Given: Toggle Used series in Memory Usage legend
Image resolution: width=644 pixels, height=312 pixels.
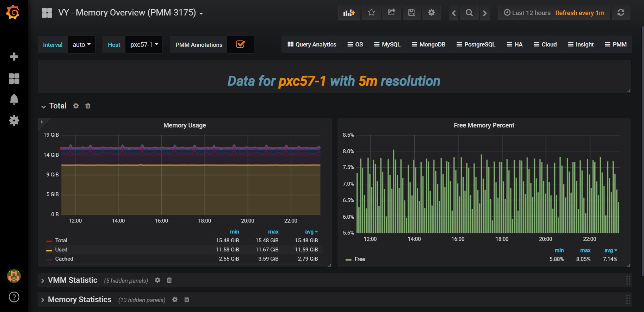Looking at the screenshot, I should coord(61,250).
